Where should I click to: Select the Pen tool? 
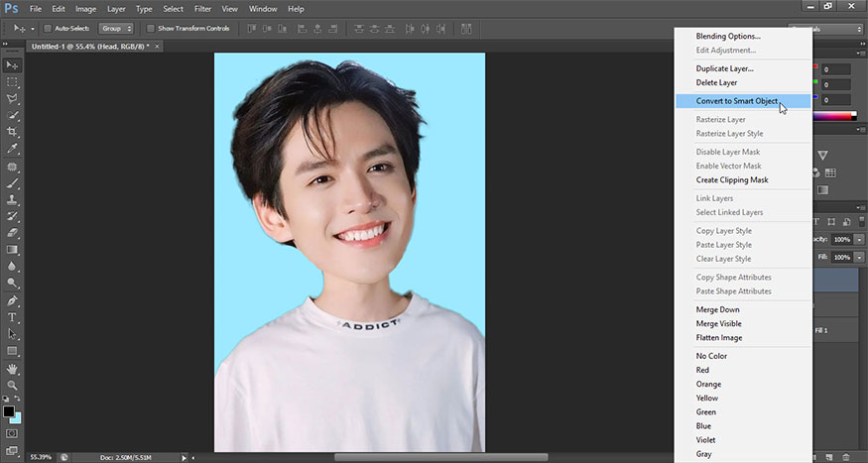pos(12,300)
